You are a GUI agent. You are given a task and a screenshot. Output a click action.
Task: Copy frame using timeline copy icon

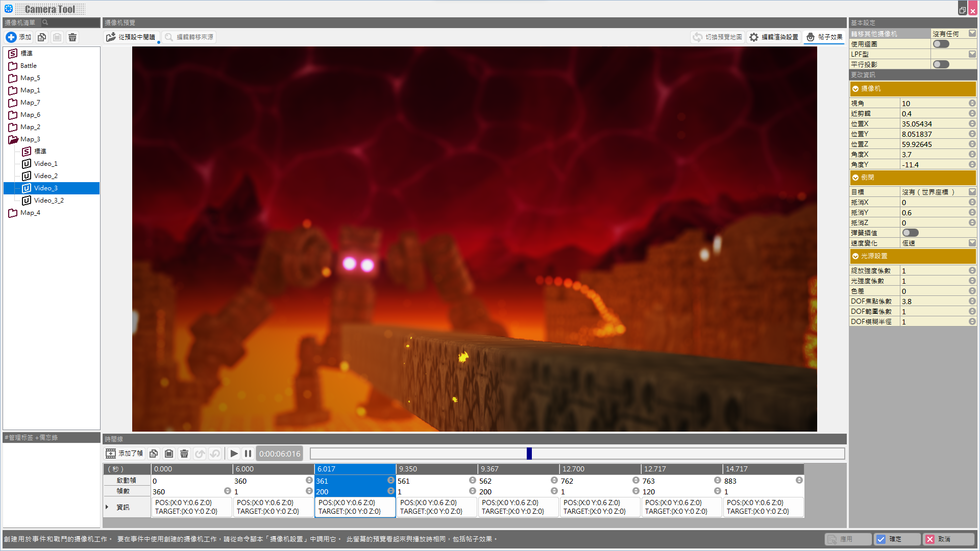(x=154, y=454)
